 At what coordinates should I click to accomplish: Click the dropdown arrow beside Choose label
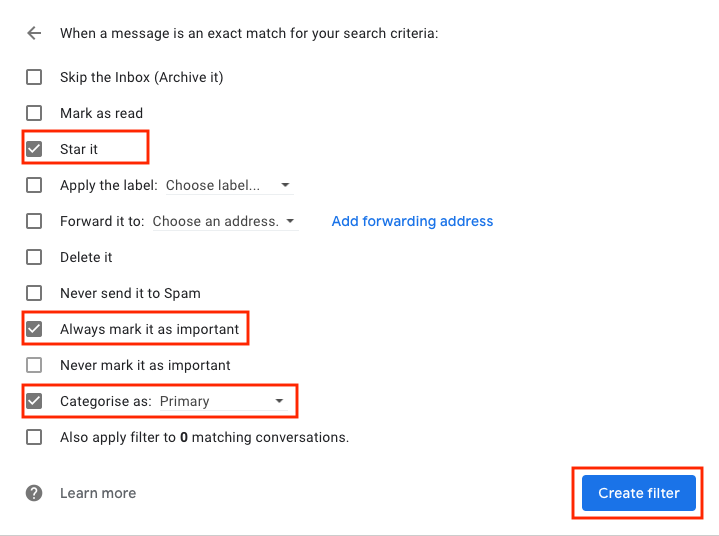click(285, 185)
